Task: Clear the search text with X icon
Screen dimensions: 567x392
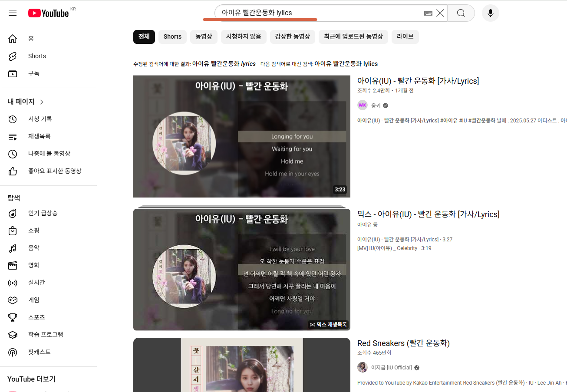Action: [440, 13]
